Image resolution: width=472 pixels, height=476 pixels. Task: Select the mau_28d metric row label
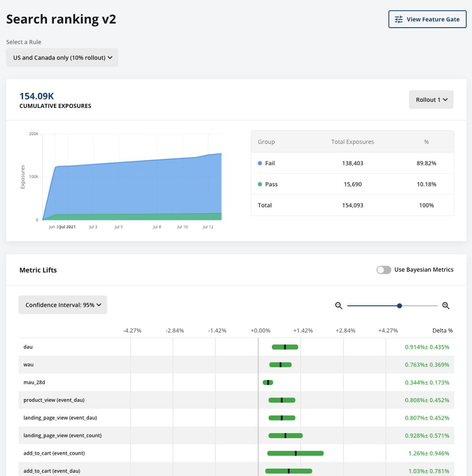coord(34,382)
